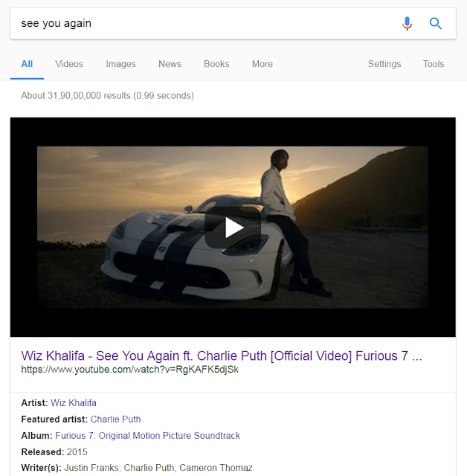This screenshot has width=467, height=476.
Task: Click the voice search microphone icon
Action: [407, 23]
